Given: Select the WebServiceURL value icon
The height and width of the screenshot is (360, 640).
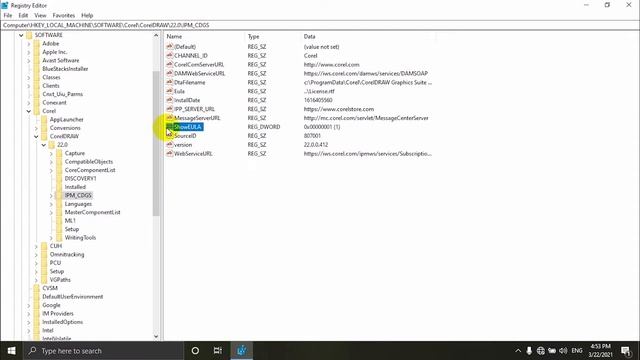Looking at the screenshot, I should pos(169,153).
